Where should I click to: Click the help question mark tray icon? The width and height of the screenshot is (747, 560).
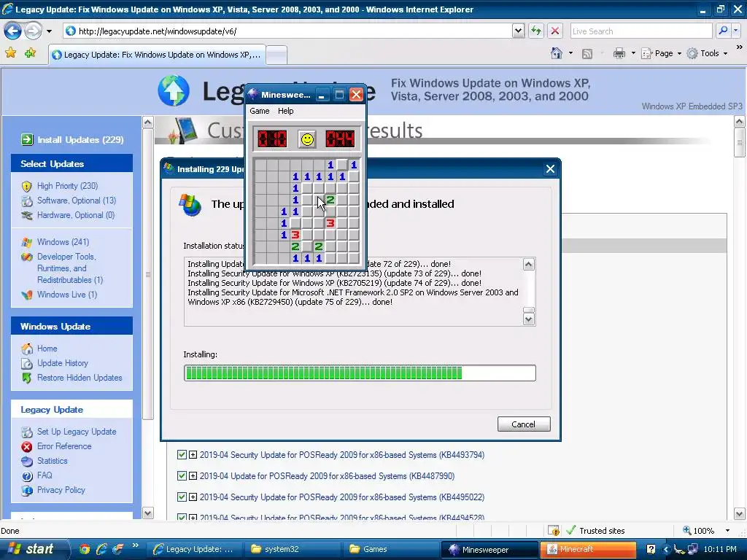tap(651, 549)
